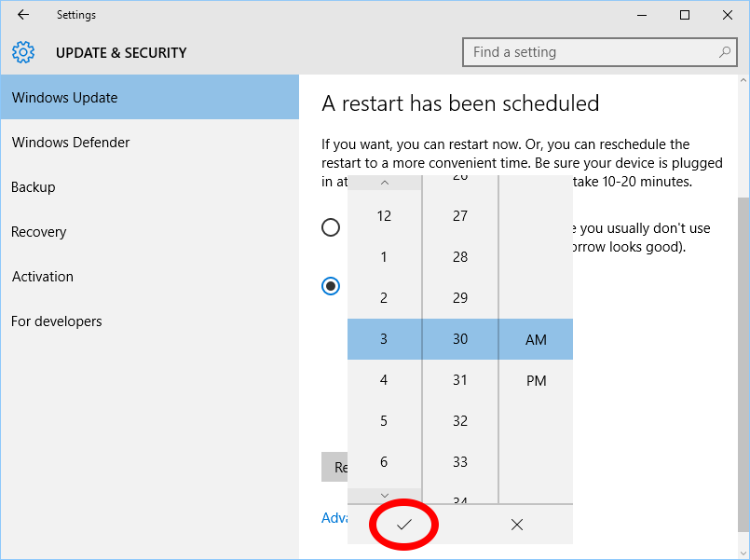Set the minutes to 28

pos(460,257)
